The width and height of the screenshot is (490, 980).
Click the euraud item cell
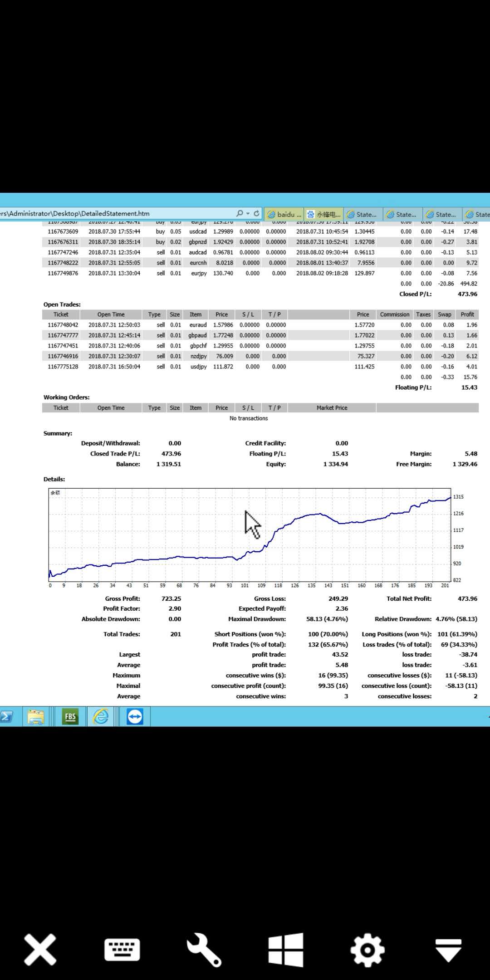[x=198, y=325]
